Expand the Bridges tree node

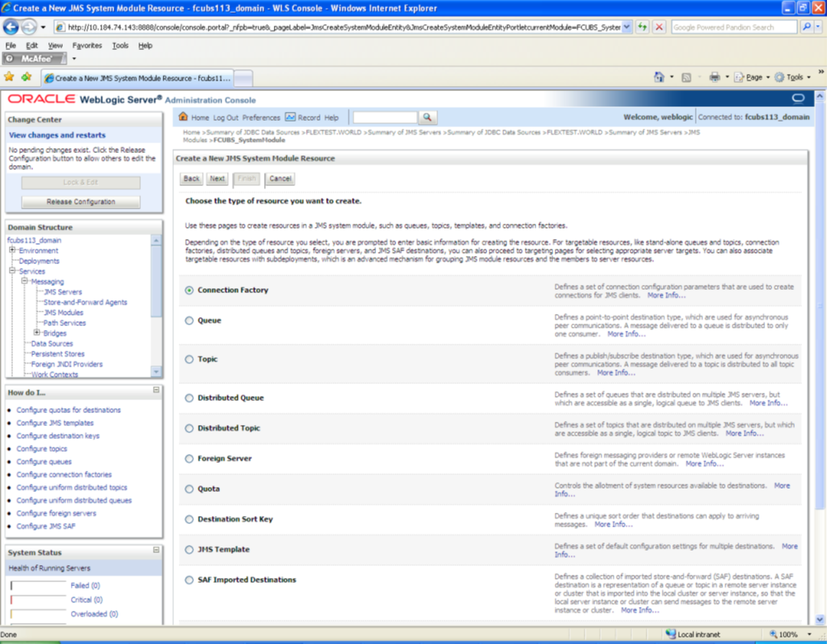(x=37, y=332)
